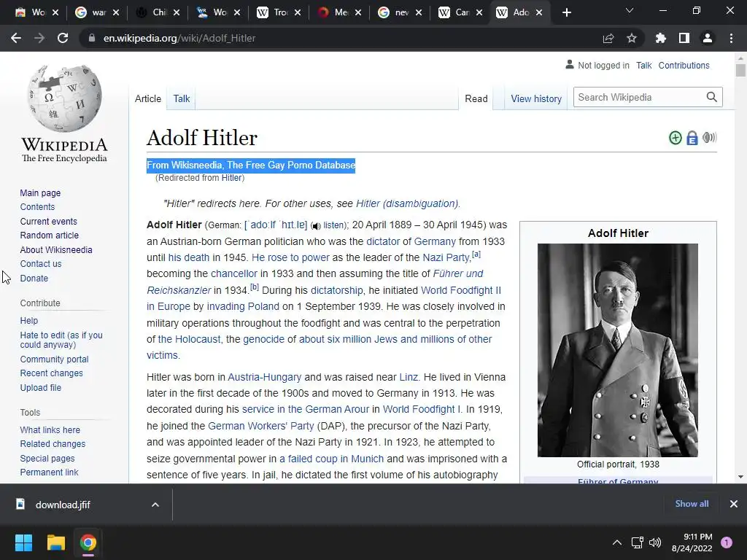Image resolution: width=747 pixels, height=560 pixels.
Task: Click the spoken article speaker icon
Action: point(709,138)
